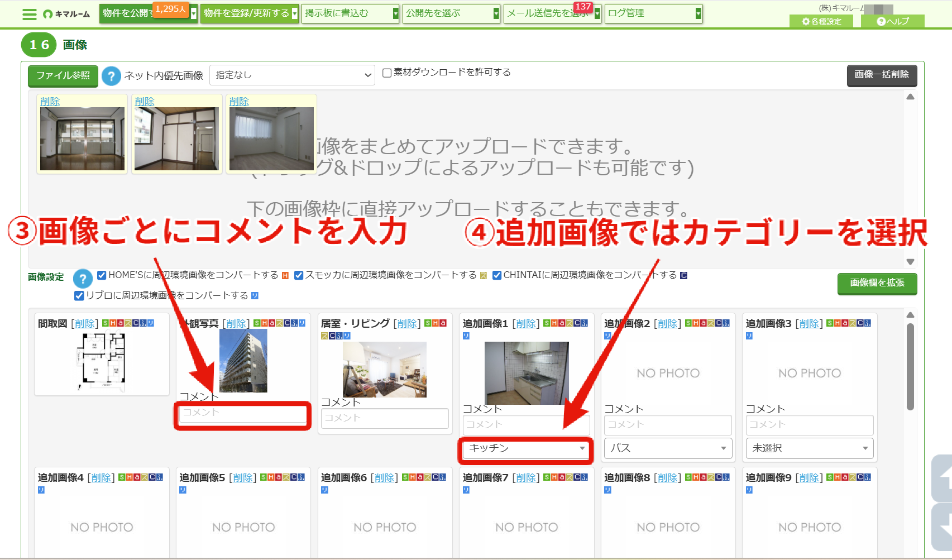Uncheck スモッカに周辺環境画像をコンバートする
Image resolution: width=952 pixels, height=560 pixels.
[299, 275]
